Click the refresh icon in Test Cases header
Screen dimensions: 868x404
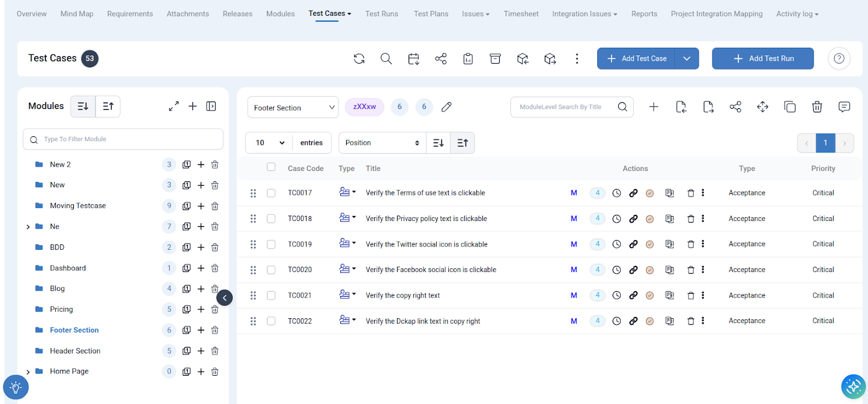tap(359, 59)
